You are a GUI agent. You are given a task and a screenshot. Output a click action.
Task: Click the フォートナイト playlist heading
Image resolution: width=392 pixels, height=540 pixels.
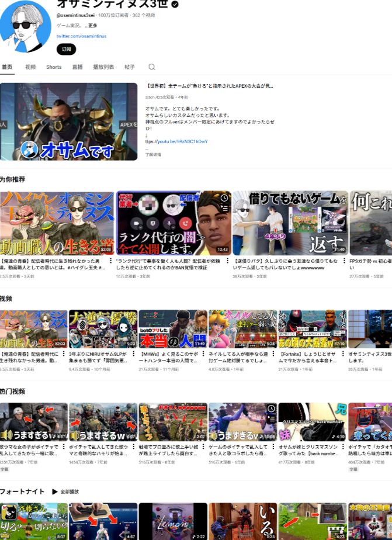pyautogui.click(x=22, y=491)
